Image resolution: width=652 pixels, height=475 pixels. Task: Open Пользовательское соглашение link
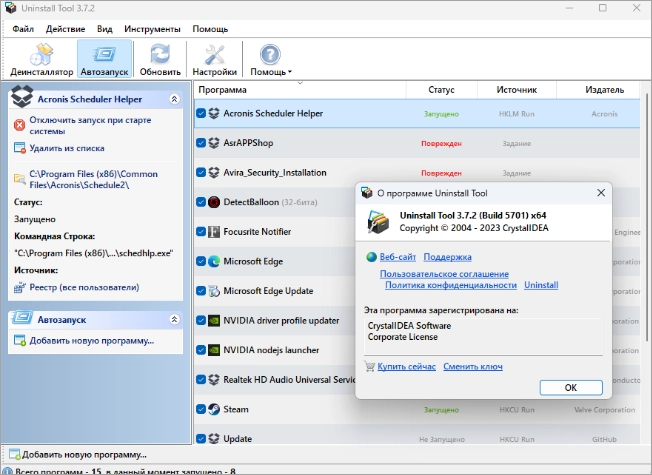click(444, 274)
